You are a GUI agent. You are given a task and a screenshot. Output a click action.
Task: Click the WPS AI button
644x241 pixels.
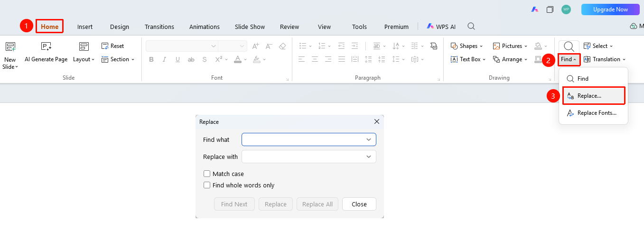pyautogui.click(x=441, y=27)
